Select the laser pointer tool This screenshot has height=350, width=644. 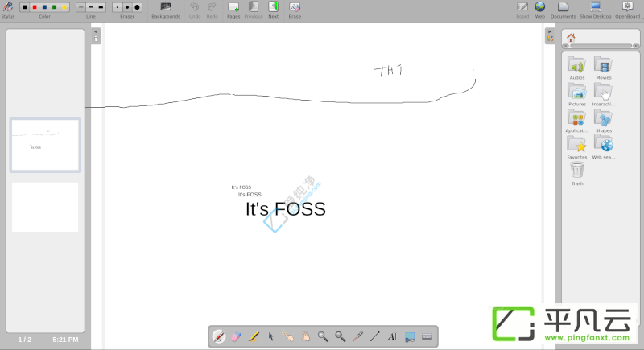click(x=357, y=337)
